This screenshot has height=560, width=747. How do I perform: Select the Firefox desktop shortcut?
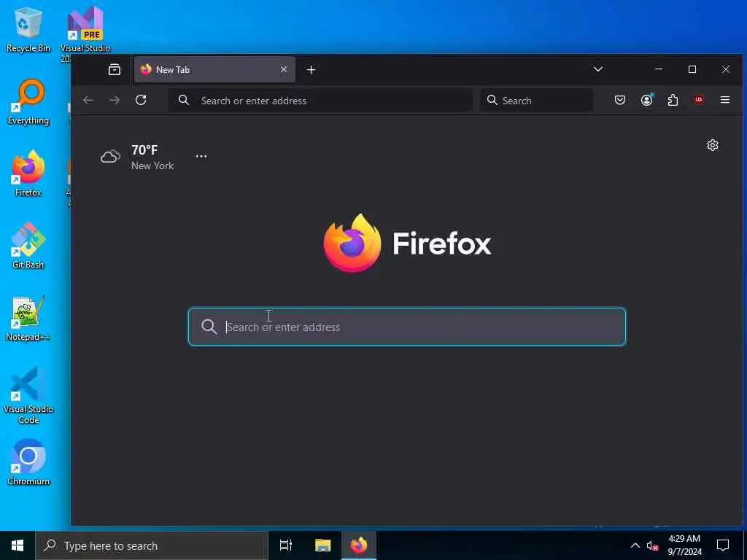click(x=28, y=174)
